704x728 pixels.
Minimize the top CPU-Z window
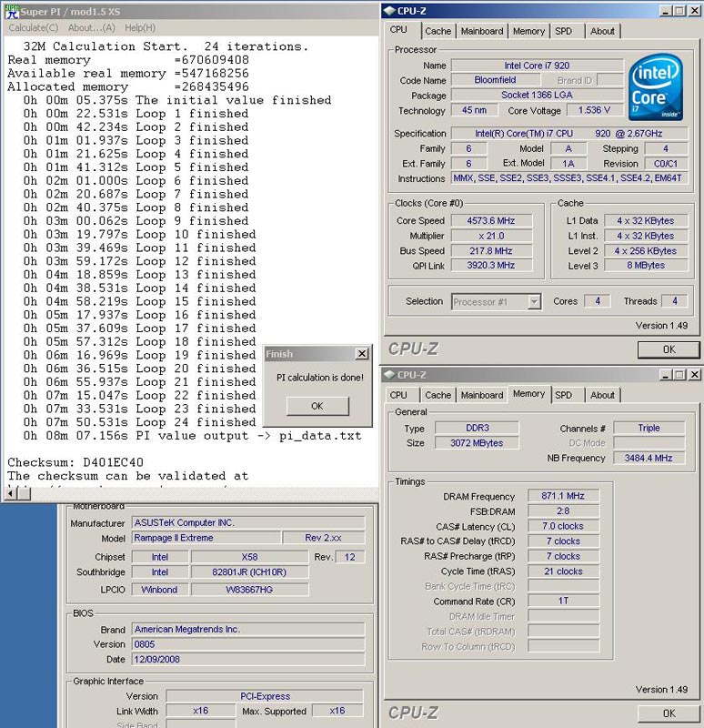coord(666,11)
